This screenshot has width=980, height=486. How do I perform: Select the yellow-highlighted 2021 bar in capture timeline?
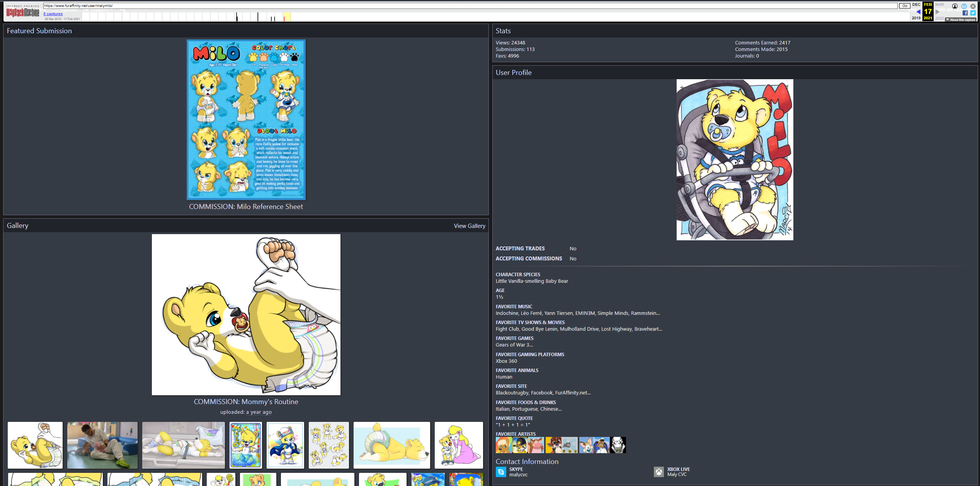[x=286, y=17]
